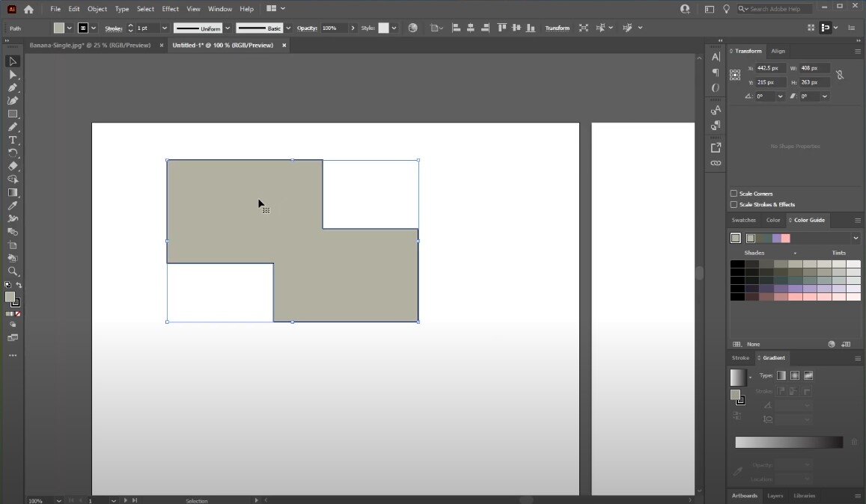
Task: Activate the Type tool
Action: pyautogui.click(x=13, y=140)
